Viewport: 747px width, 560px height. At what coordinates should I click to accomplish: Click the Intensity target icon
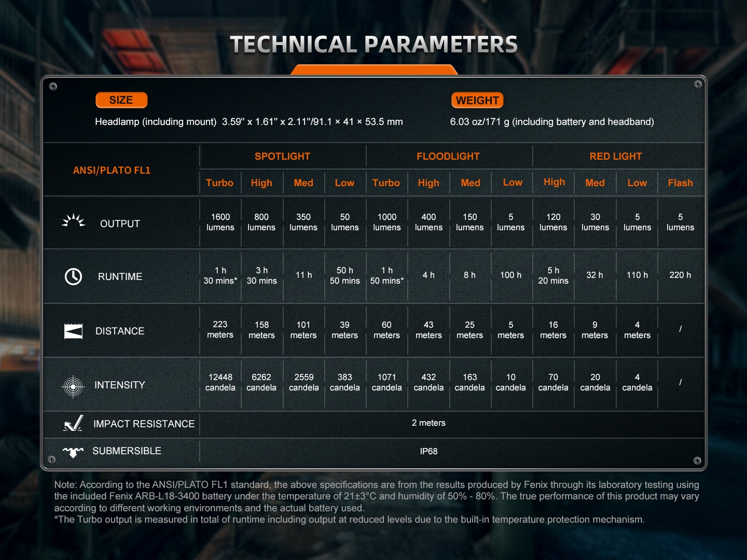pyautogui.click(x=73, y=386)
